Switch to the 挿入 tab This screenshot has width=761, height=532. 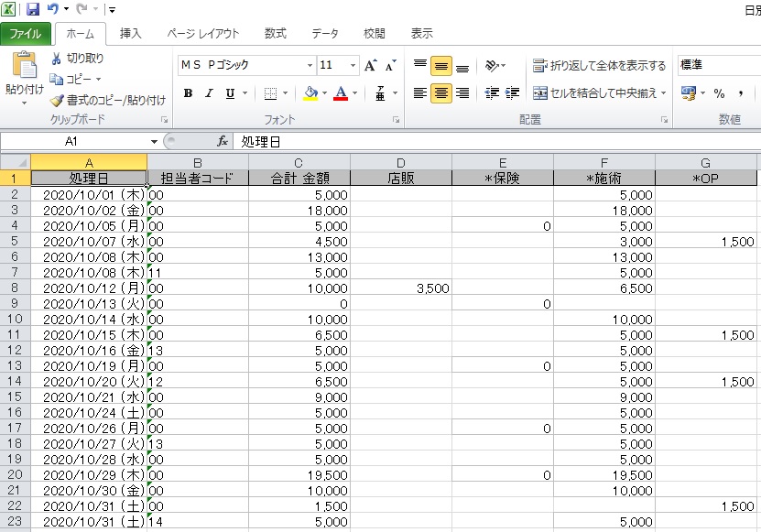(x=130, y=34)
